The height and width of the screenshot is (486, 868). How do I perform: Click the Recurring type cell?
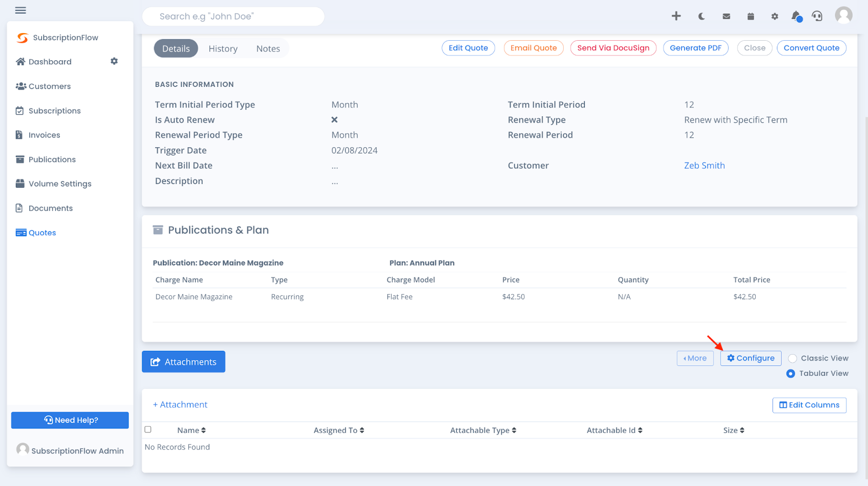(x=287, y=296)
